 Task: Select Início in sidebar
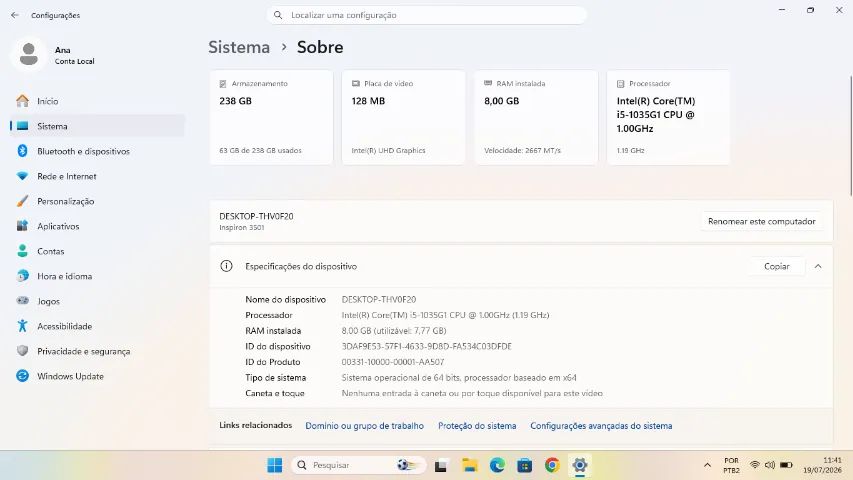[97, 101]
